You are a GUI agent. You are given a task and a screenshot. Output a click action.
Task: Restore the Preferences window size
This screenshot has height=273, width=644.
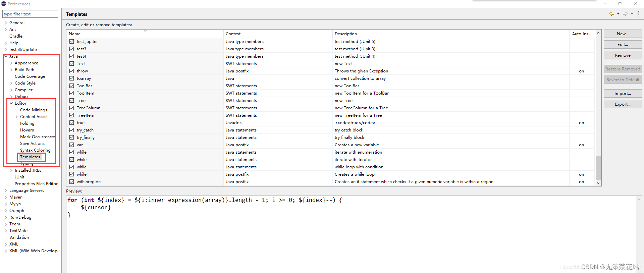620,3
